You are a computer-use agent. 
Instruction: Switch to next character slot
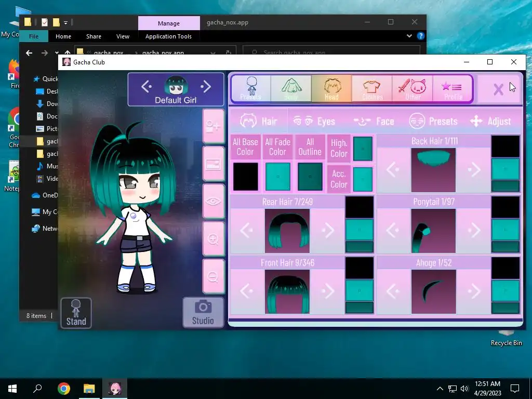(206, 87)
